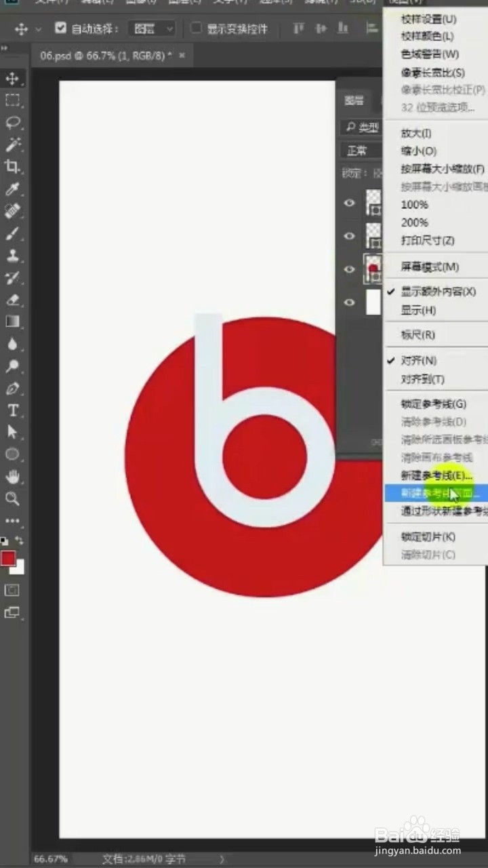The height and width of the screenshot is (868, 488).
Task: Choose 按屏幕大小缩放(F) menu item
Action: click(x=436, y=169)
